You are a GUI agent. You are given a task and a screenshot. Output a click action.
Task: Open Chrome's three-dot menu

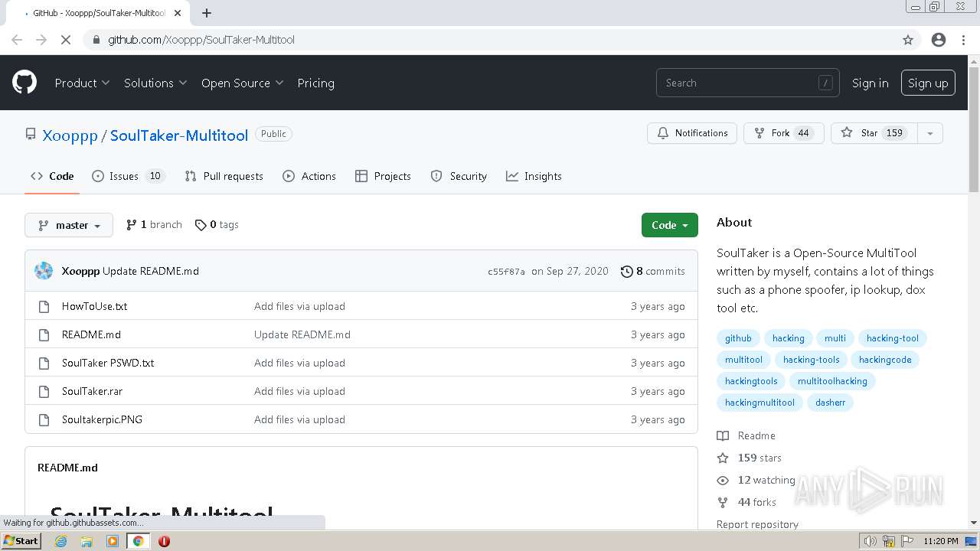pos(963,40)
